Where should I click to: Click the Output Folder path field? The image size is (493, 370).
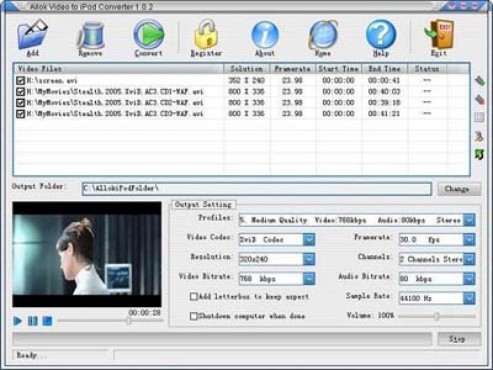tap(257, 189)
